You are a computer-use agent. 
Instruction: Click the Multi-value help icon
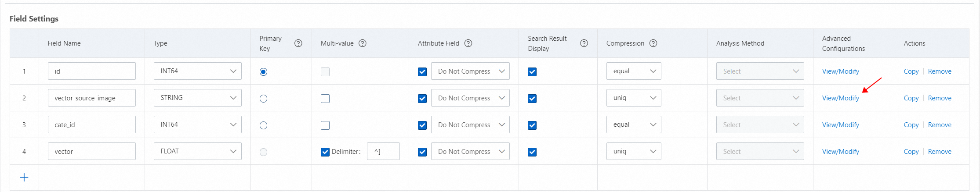point(363,43)
